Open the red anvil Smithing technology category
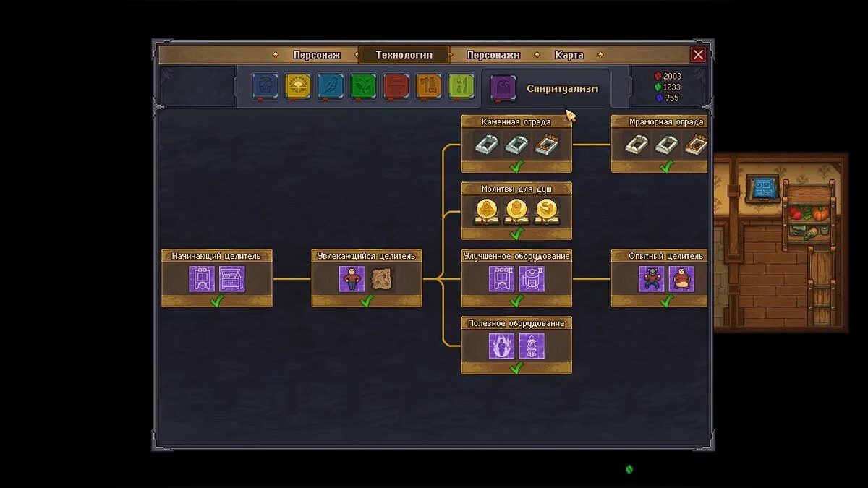The image size is (868, 488). click(x=396, y=86)
